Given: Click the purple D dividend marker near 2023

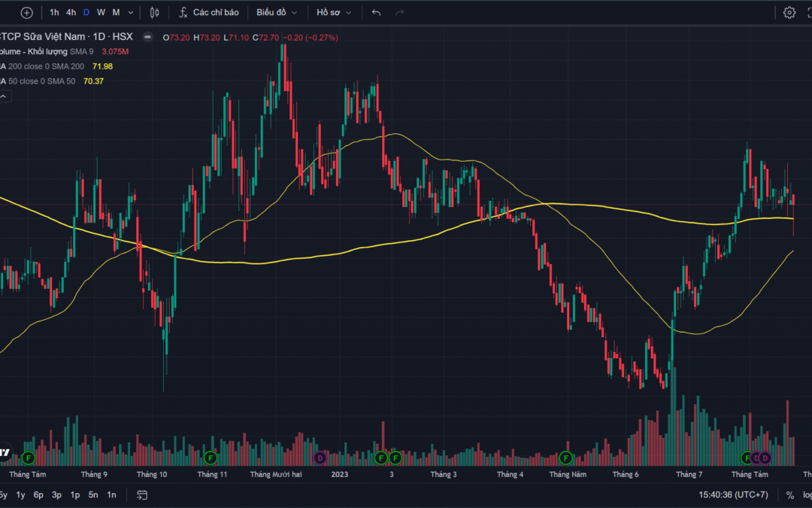Looking at the screenshot, I should click(x=320, y=458).
